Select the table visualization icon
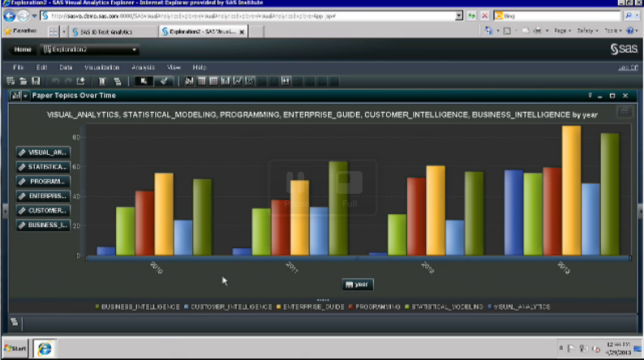 [202, 81]
